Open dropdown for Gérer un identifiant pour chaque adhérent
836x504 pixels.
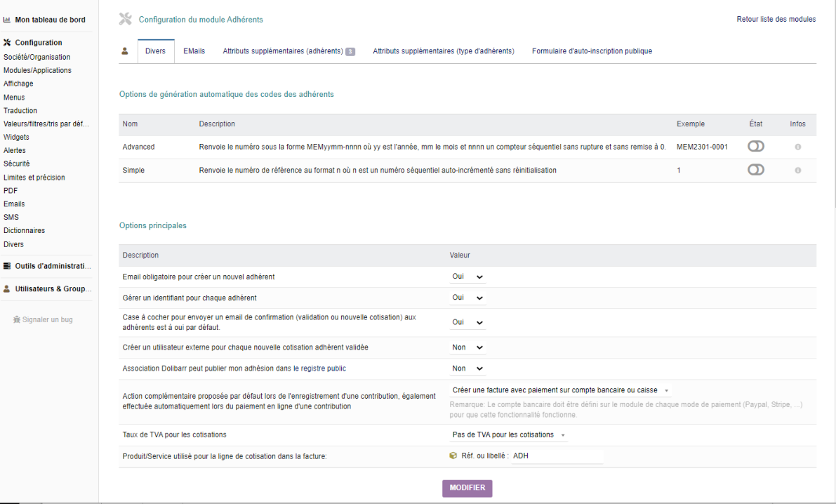[467, 298]
